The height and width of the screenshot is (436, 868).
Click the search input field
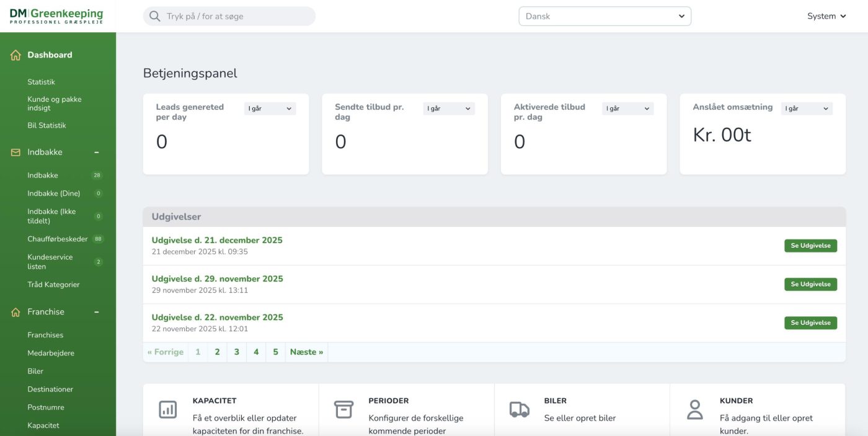pyautogui.click(x=236, y=17)
